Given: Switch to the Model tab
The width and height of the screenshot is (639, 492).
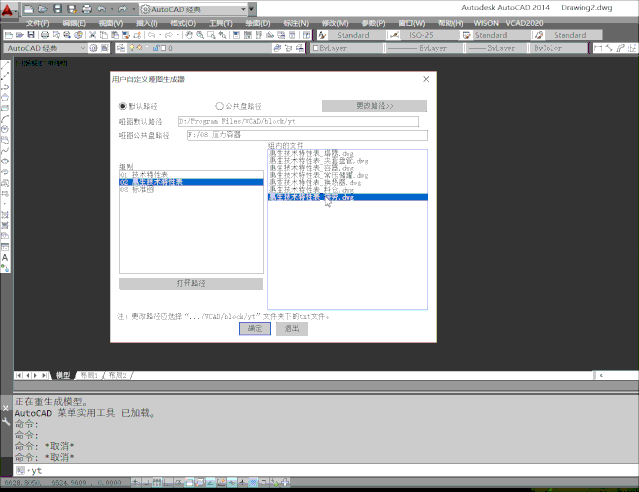Looking at the screenshot, I should click(x=63, y=375).
